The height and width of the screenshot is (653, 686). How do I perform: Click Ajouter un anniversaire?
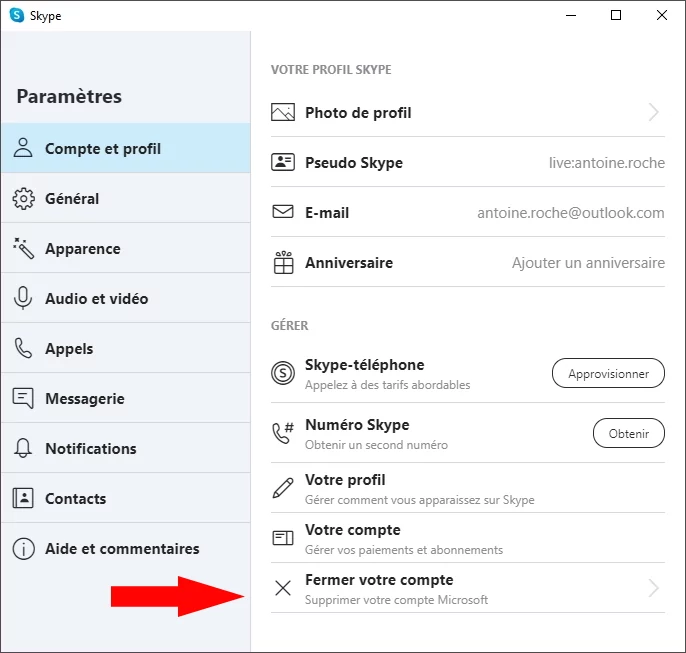click(588, 262)
